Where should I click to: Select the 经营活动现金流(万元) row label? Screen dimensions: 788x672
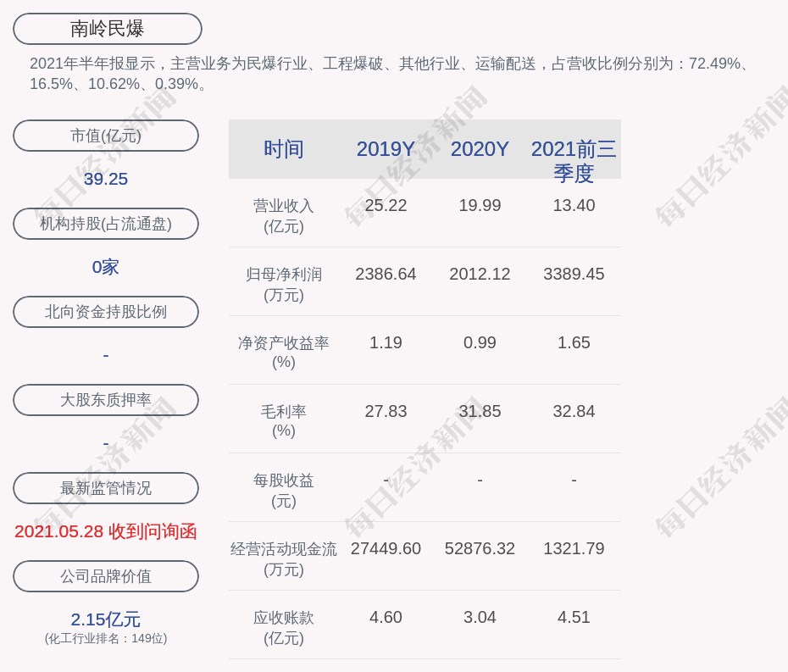[x=284, y=559]
